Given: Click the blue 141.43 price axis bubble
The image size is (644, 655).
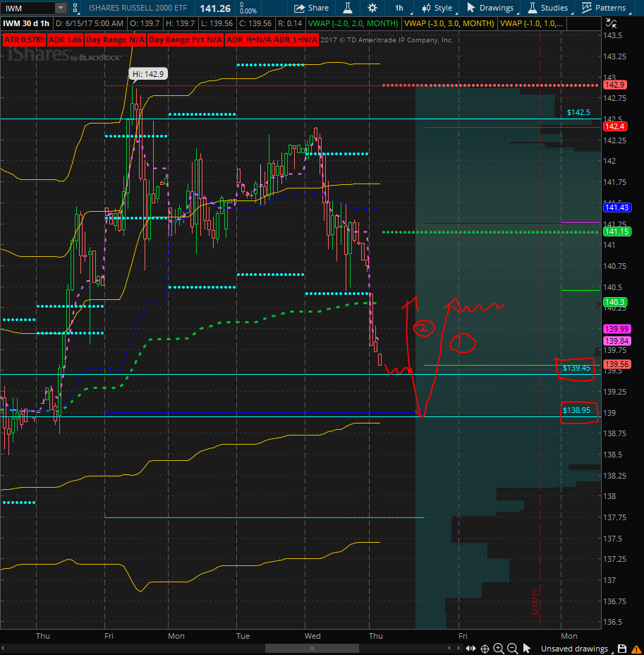Looking at the screenshot, I should [x=617, y=208].
